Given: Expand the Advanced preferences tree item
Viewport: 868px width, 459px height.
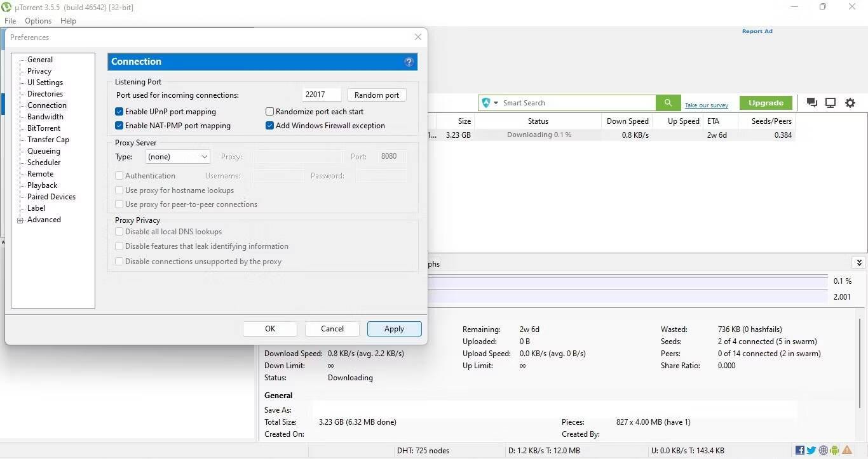Looking at the screenshot, I should pyautogui.click(x=20, y=220).
